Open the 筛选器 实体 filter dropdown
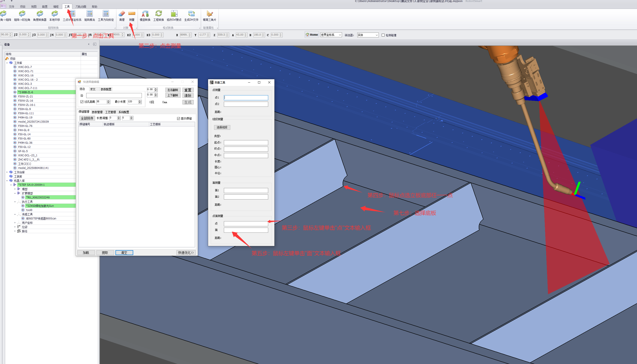 (x=367, y=35)
